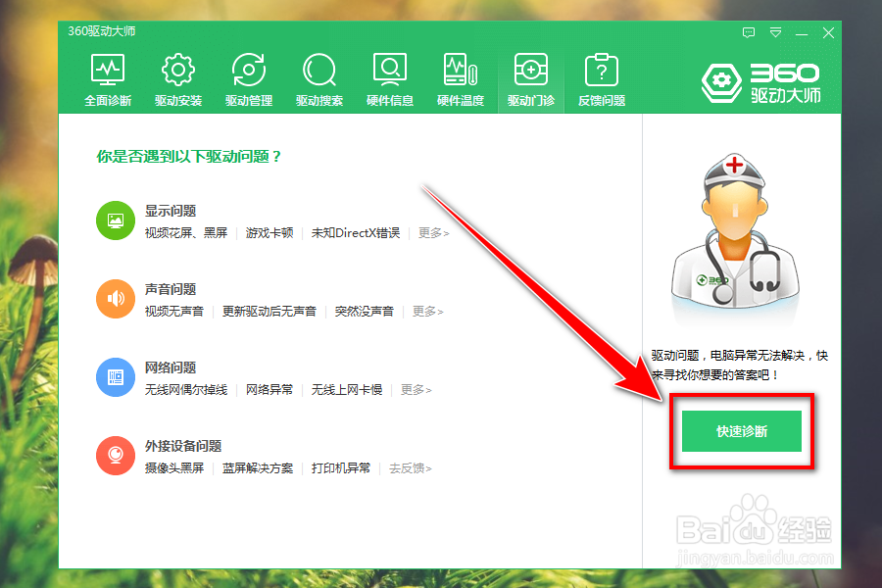Viewport: 882px width, 588px height.
Task: Select 无线网偶尔掉线 issue link
Action: 186,389
